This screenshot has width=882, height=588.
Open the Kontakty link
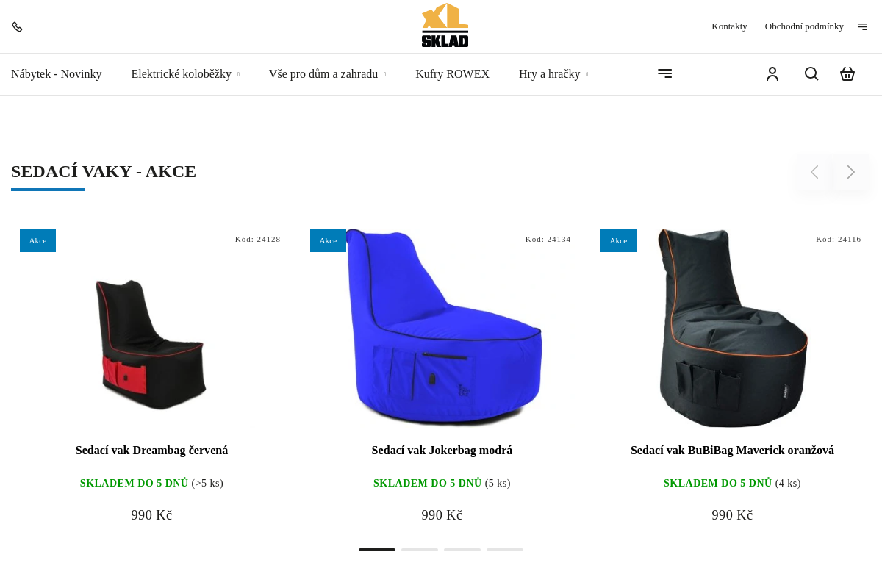(x=729, y=26)
